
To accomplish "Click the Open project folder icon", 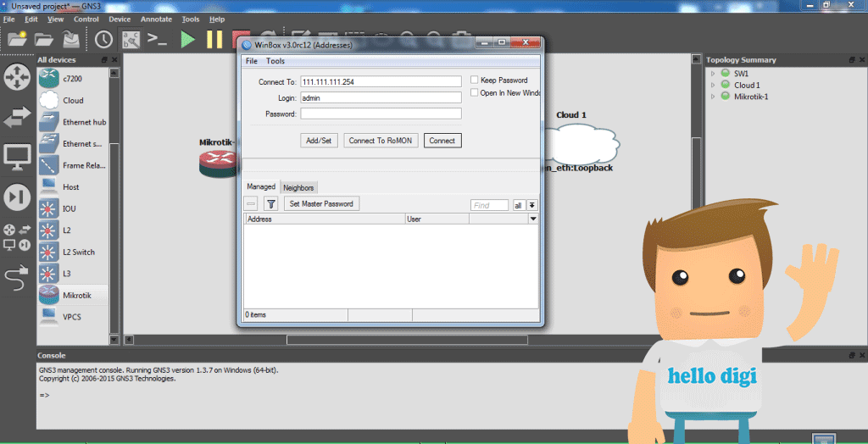I will [44, 39].
